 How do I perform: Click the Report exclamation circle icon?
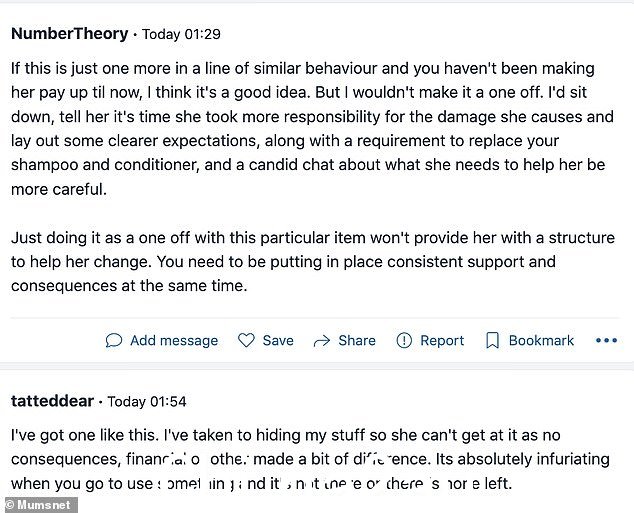404,340
